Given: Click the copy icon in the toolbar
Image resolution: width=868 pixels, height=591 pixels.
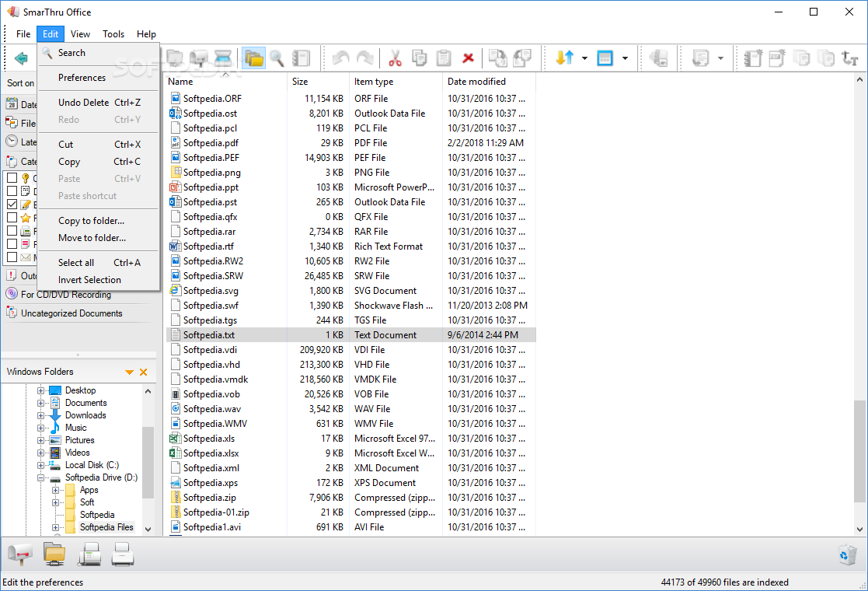Looking at the screenshot, I should click(419, 58).
